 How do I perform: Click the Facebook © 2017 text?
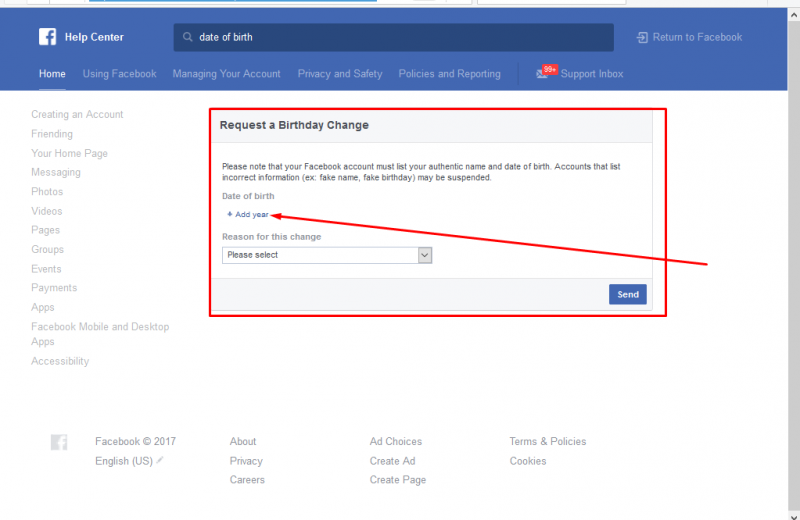coord(135,441)
